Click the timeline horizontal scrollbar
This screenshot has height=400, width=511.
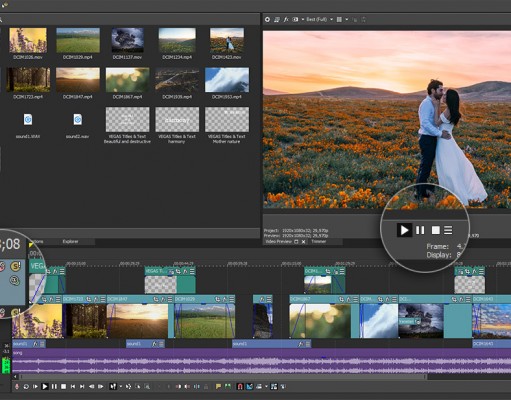pyautogui.click(x=223, y=377)
